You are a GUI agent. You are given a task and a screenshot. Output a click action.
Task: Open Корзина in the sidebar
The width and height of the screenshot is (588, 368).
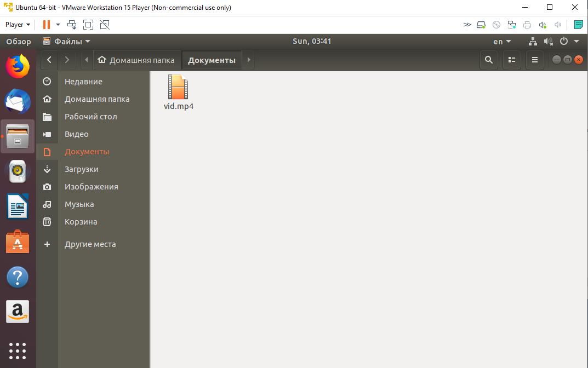pyautogui.click(x=81, y=222)
